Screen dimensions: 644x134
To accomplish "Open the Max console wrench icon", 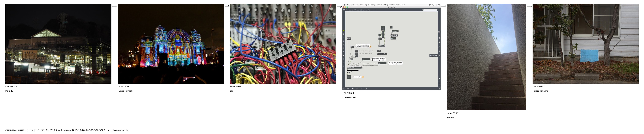I will [366, 89].
